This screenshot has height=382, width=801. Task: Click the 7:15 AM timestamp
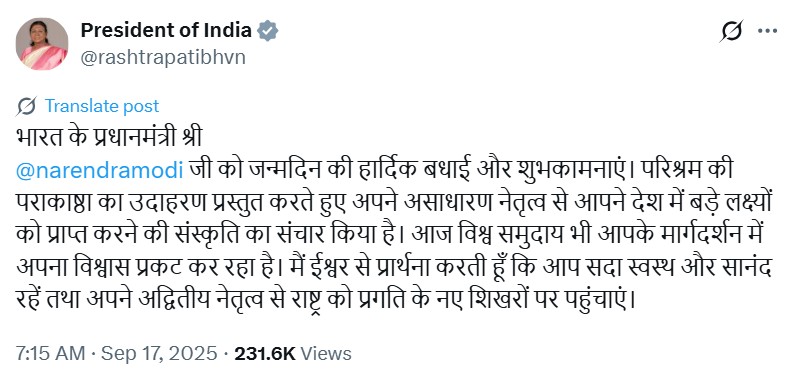coord(50,353)
